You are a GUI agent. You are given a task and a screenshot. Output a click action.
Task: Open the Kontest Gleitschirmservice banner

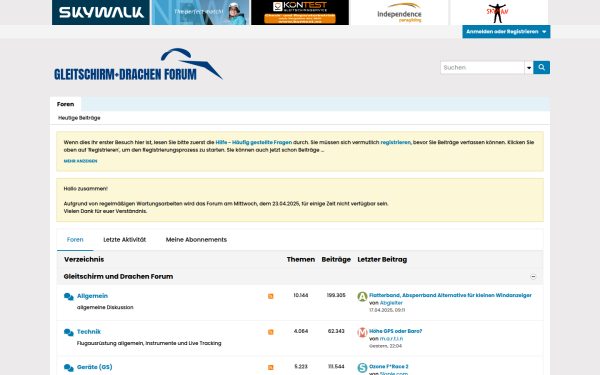(300, 12)
